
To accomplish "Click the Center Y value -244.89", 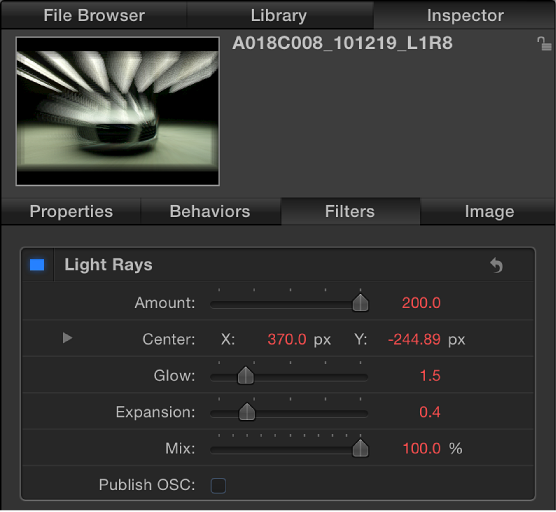I will pos(414,340).
